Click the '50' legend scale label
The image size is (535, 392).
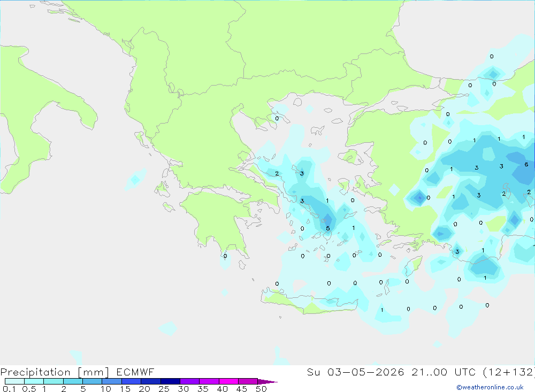pos(261,389)
